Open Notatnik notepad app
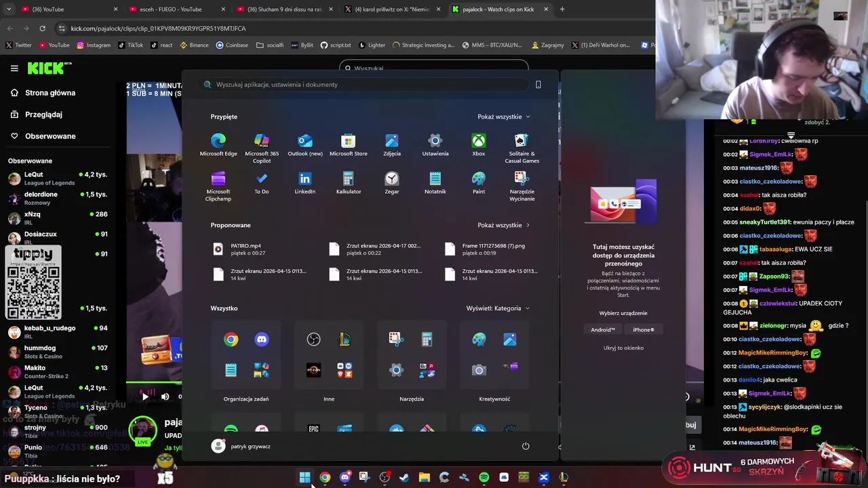The image size is (868, 488). tap(435, 183)
